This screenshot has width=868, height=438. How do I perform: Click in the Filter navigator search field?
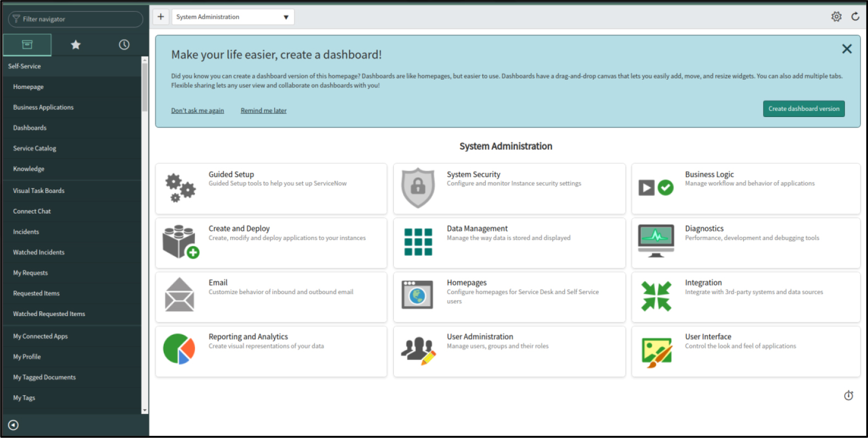tap(76, 19)
